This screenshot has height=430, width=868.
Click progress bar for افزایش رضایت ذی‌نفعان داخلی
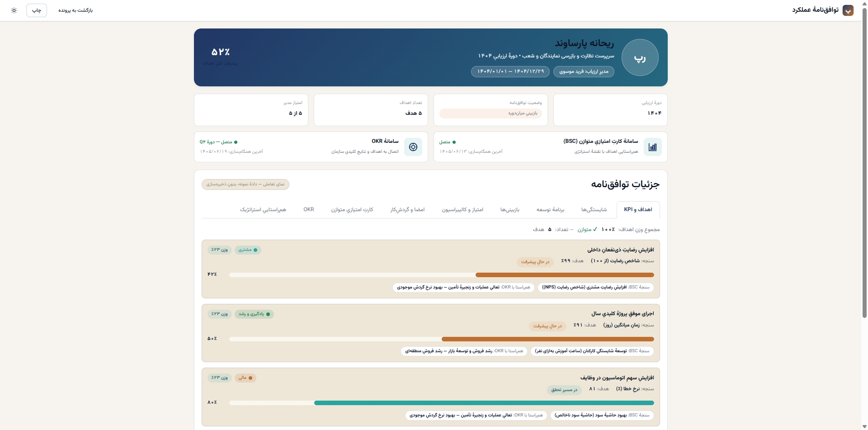(x=442, y=275)
